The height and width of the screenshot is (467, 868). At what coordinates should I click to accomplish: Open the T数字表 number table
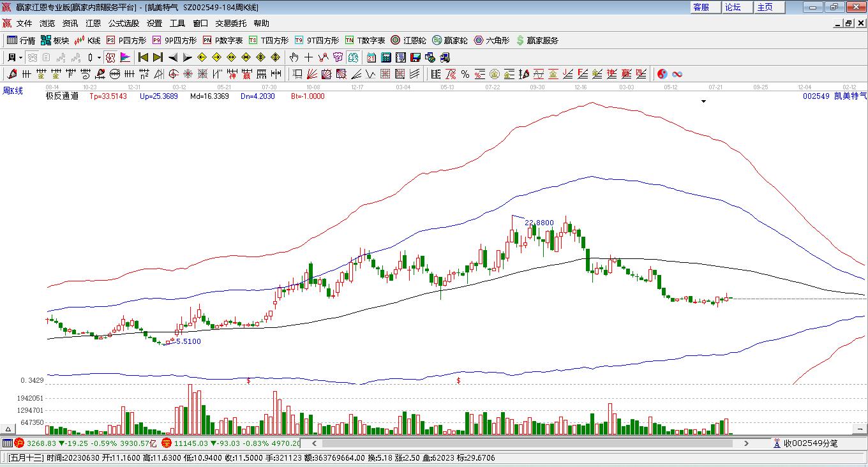365,40
